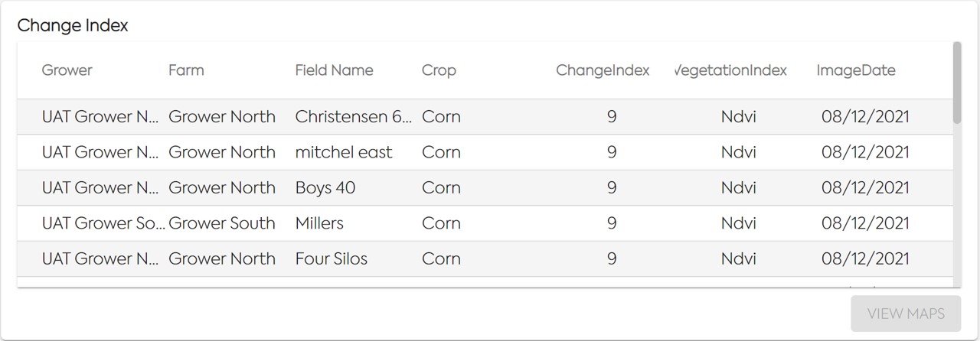Click Ndvi cell in Millers row
The image size is (980, 341).
click(738, 223)
